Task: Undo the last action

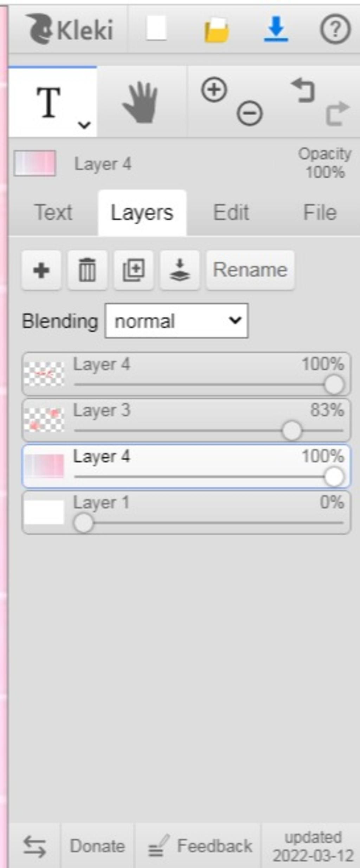Action: (303, 91)
